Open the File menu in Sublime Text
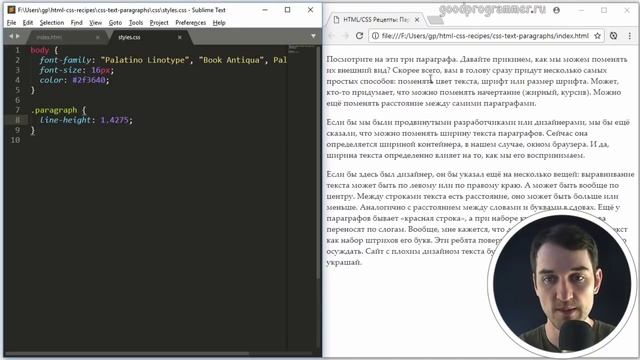The height and width of the screenshot is (360, 640). tap(11, 23)
